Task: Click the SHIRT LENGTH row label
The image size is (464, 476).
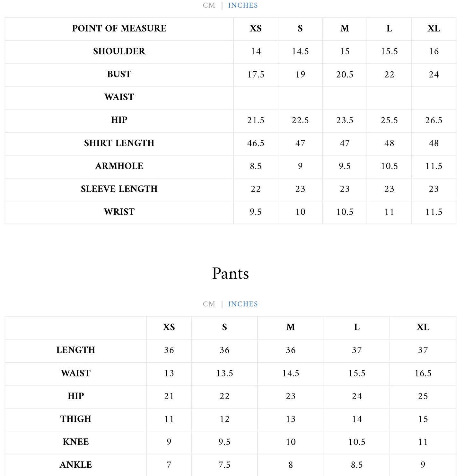Action: pos(119,143)
